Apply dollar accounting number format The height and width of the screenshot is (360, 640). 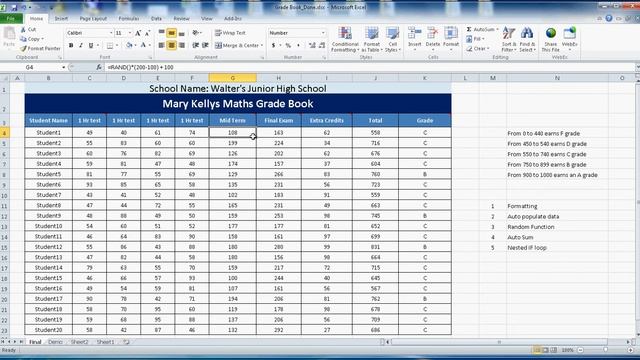pyautogui.click(x=273, y=45)
